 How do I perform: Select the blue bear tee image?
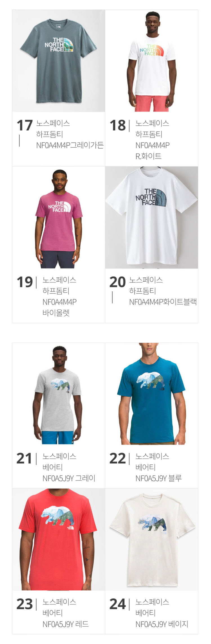coord(152,394)
